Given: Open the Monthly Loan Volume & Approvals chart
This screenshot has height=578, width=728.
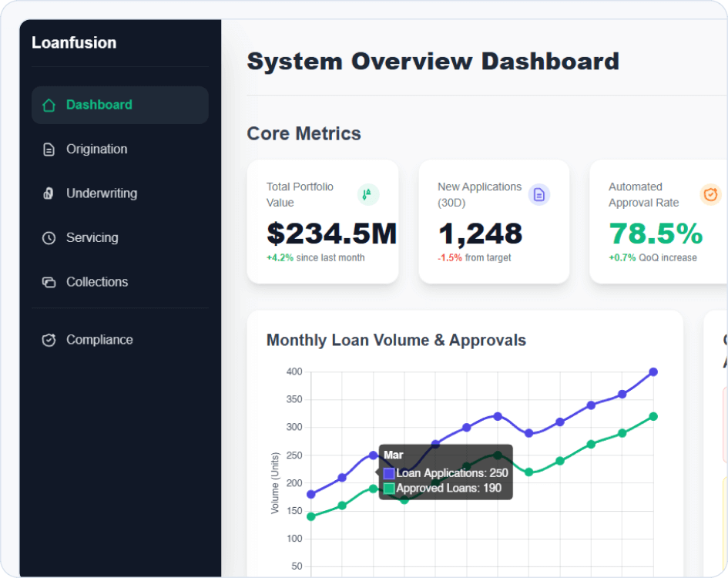Looking at the screenshot, I should pos(396,340).
